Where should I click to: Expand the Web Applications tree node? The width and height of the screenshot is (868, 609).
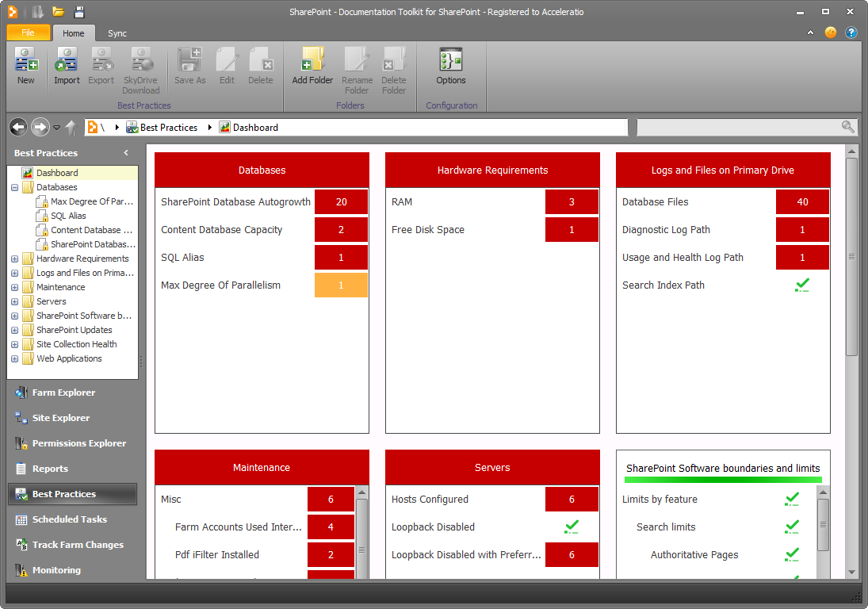pyautogui.click(x=15, y=359)
